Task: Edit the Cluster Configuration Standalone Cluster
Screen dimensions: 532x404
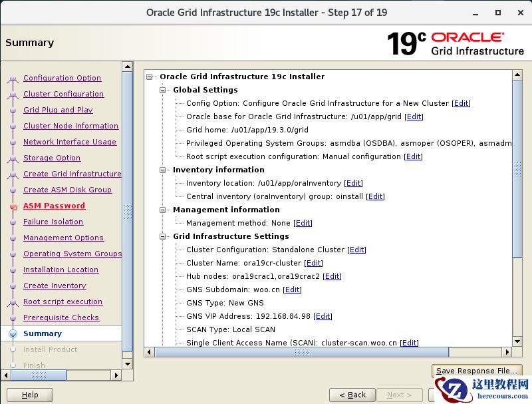Action: tap(357, 250)
